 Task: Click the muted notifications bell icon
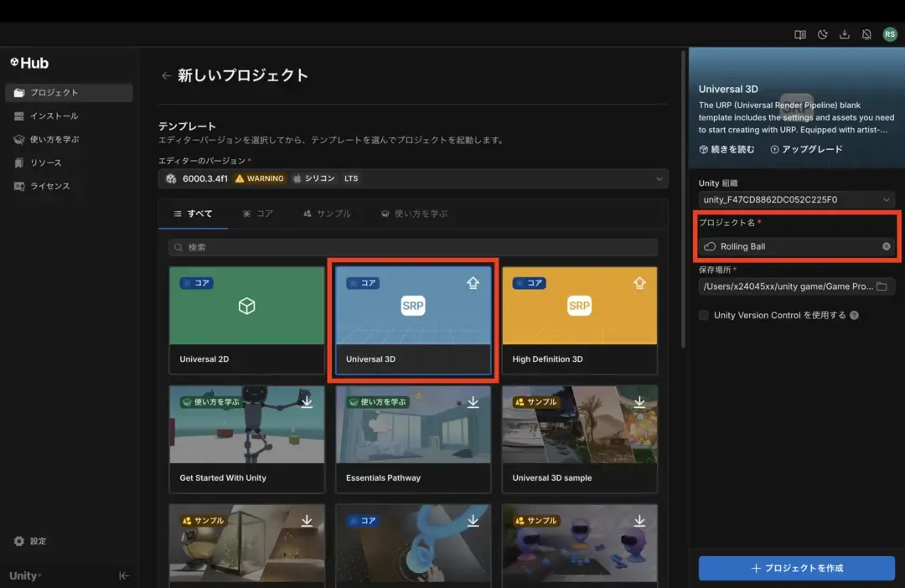click(866, 35)
